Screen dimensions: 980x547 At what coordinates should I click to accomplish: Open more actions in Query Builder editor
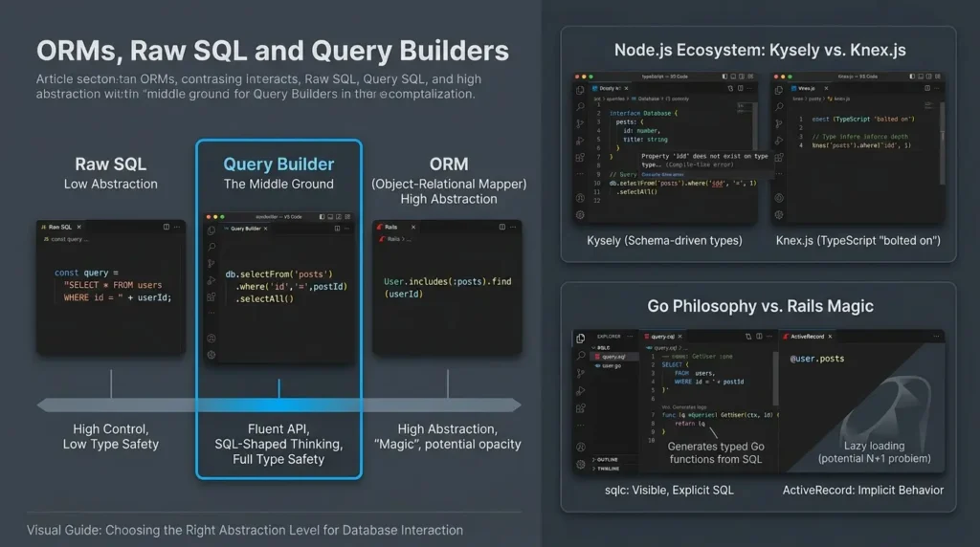(346, 229)
